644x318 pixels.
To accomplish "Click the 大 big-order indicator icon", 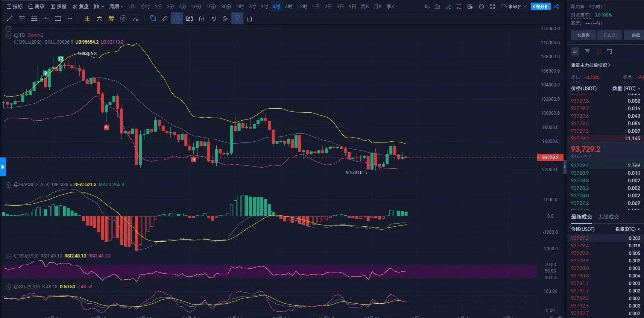I will point(99,18).
